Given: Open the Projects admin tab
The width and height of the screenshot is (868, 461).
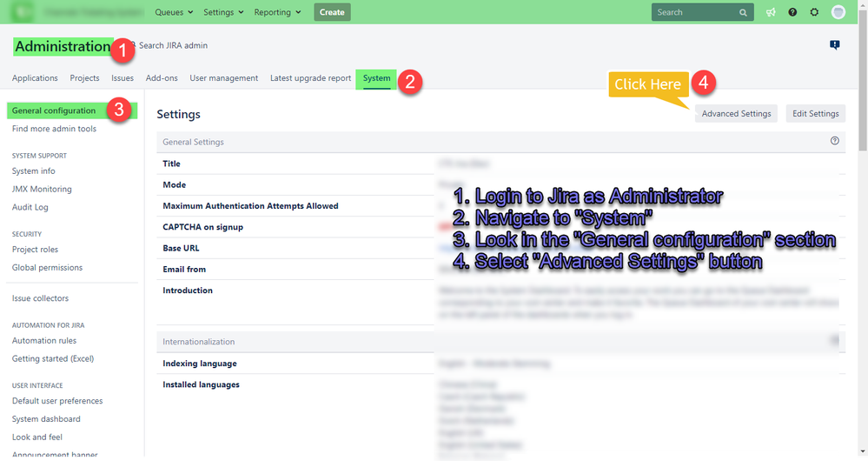Looking at the screenshot, I should tap(84, 78).
